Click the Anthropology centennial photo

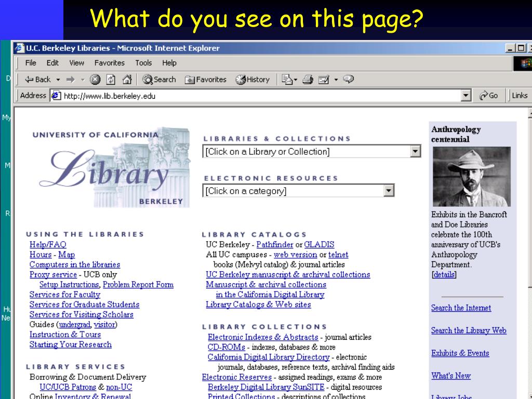point(472,177)
